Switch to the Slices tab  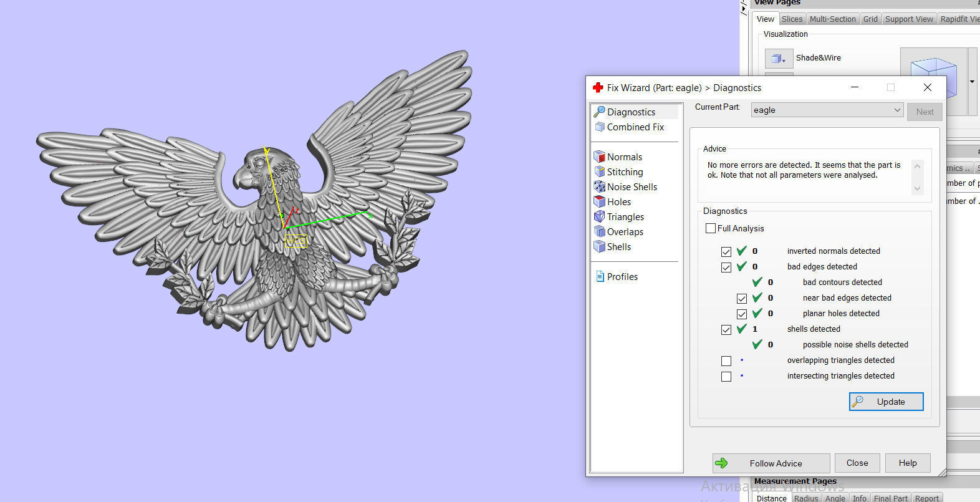[x=792, y=19]
